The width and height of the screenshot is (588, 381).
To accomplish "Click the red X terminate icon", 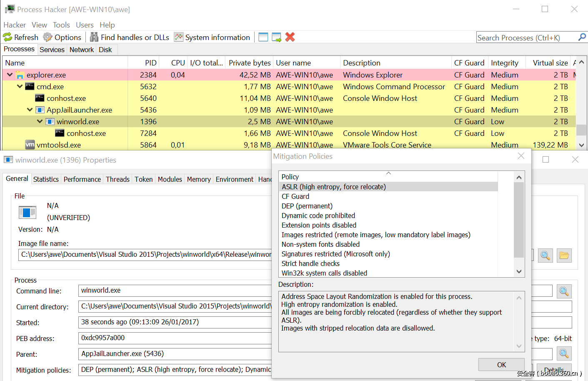I will [290, 37].
